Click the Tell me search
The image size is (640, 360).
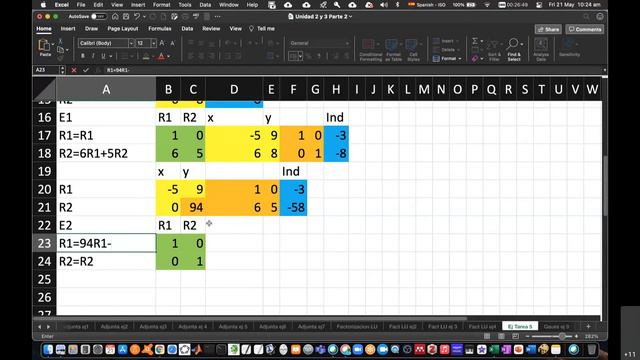coord(262,29)
